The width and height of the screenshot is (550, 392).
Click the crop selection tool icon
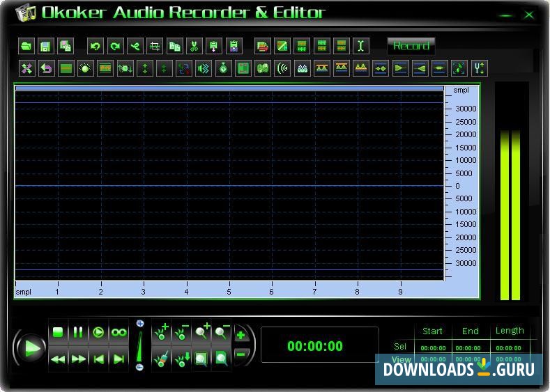coord(155,46)
